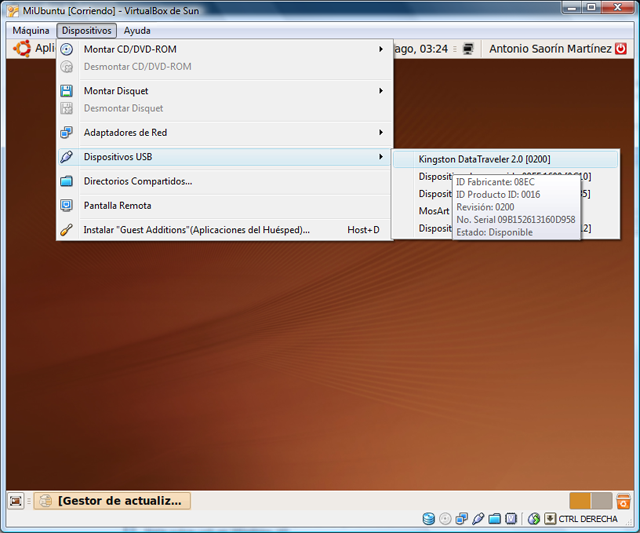Switch to the second workspace

tap(601, 501)
